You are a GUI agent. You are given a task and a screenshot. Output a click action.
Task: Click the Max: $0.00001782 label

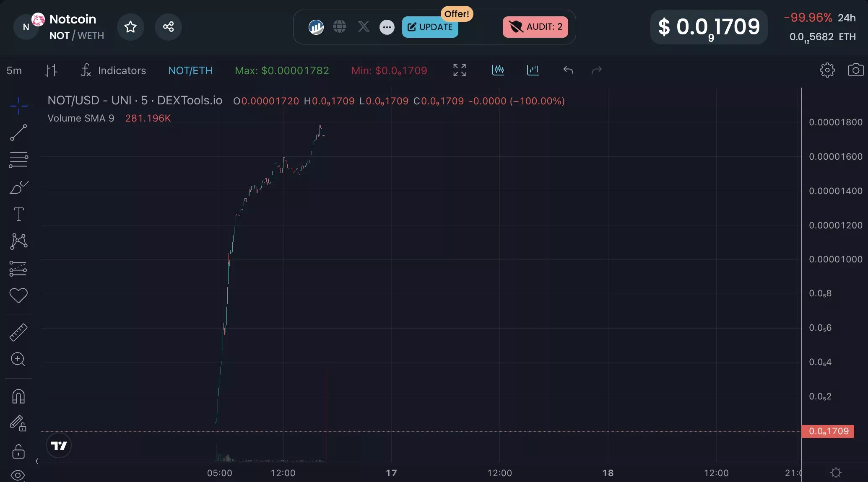coord(282,70)
